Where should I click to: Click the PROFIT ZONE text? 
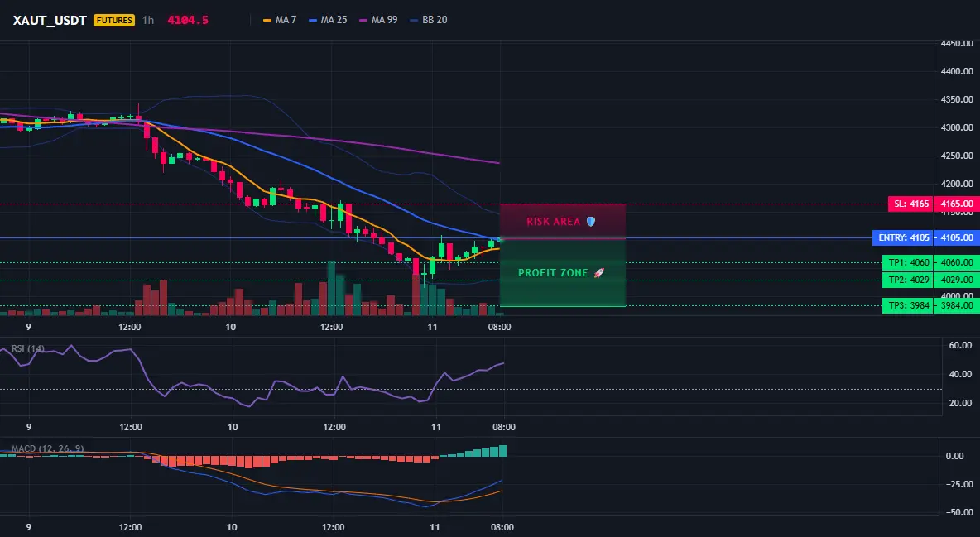[x=553, y=272]
